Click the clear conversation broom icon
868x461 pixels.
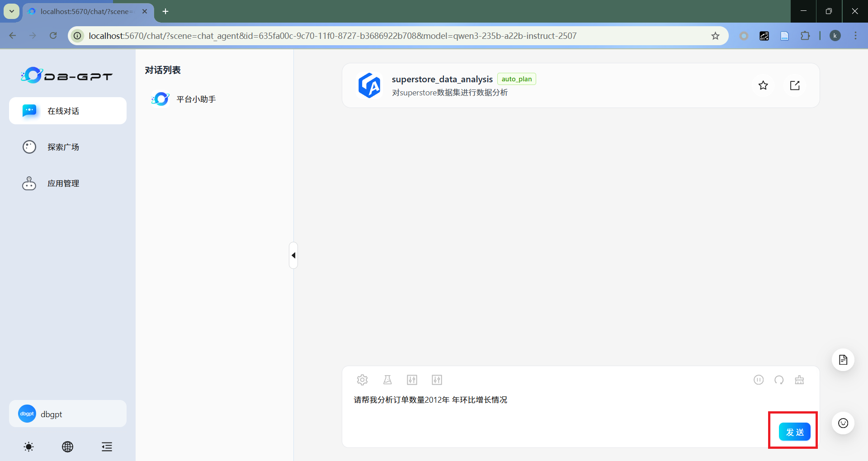[799, 380]
